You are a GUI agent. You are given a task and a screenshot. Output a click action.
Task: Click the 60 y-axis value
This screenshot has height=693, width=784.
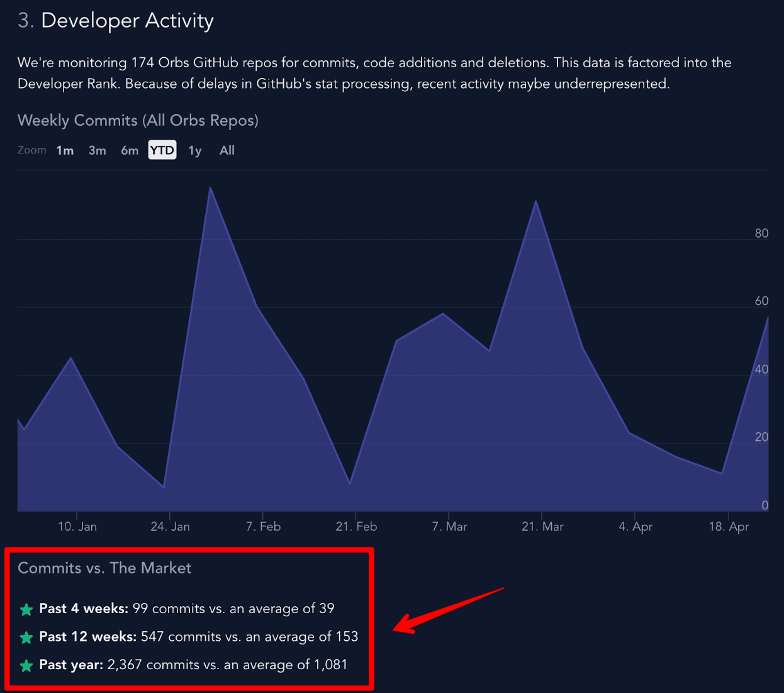pos(761,301)
